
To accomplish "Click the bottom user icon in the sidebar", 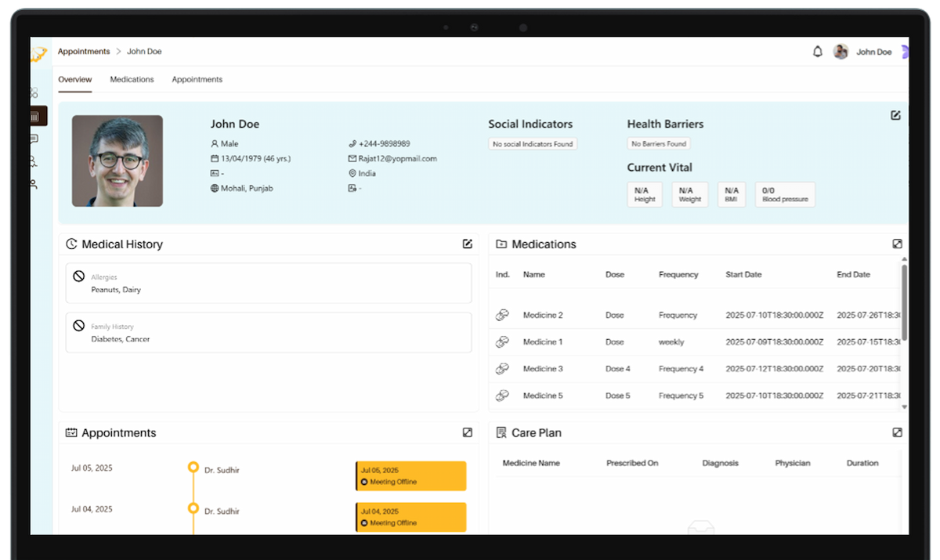I will [34, 185].
